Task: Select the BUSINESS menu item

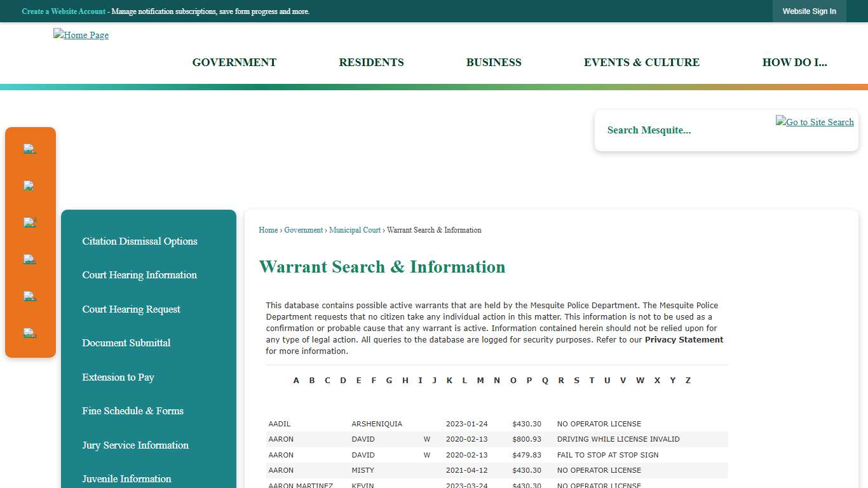Action: [494, 62]
